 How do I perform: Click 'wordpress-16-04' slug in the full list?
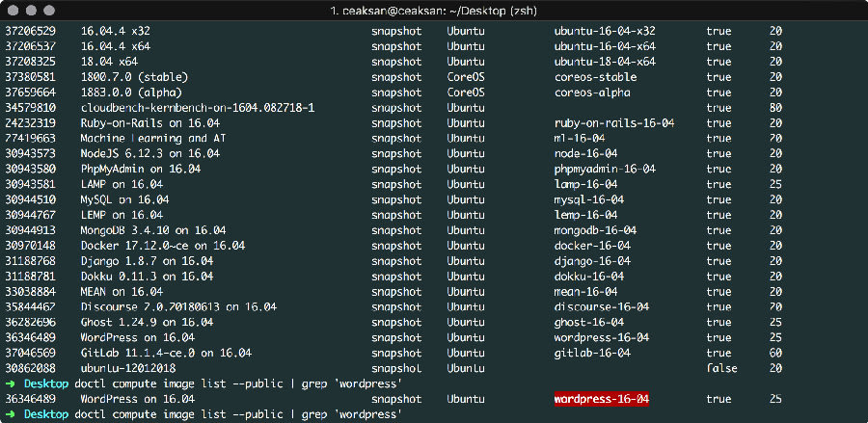click(602, 337)
